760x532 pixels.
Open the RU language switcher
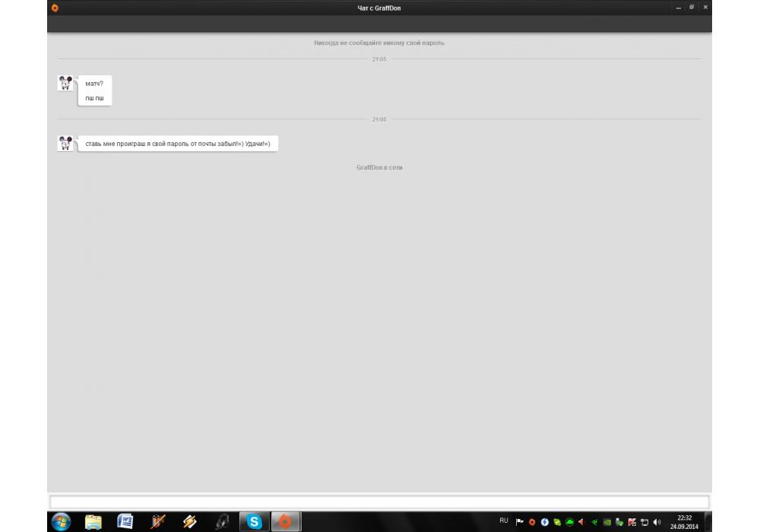[503, 521]
